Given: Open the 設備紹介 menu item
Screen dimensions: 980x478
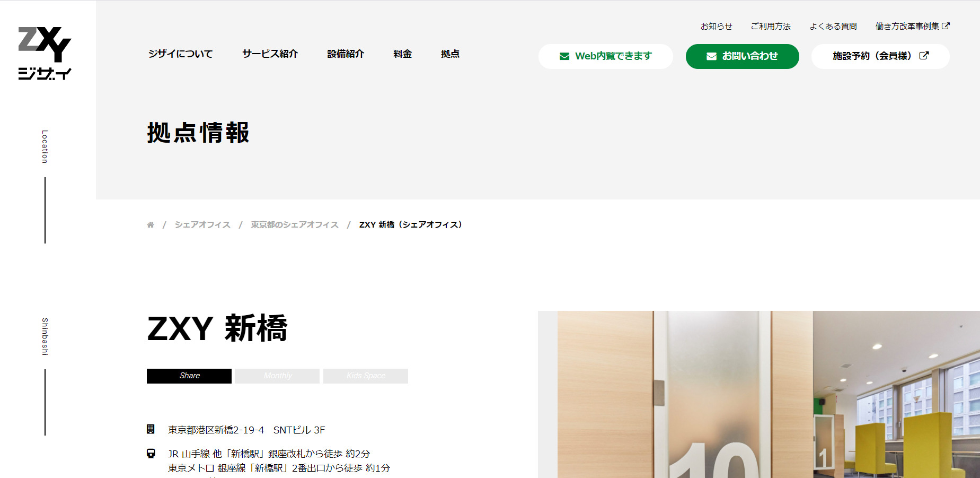Looking at the screenshot, I should pos(346,54).
